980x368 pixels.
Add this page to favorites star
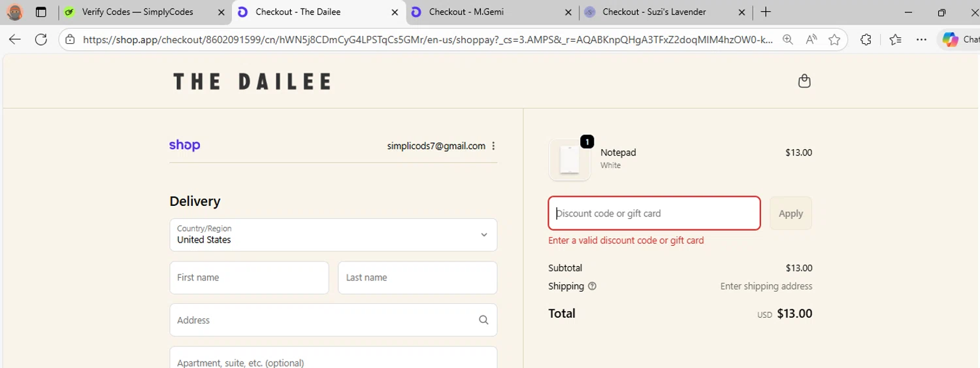click(x=834, y=39)
